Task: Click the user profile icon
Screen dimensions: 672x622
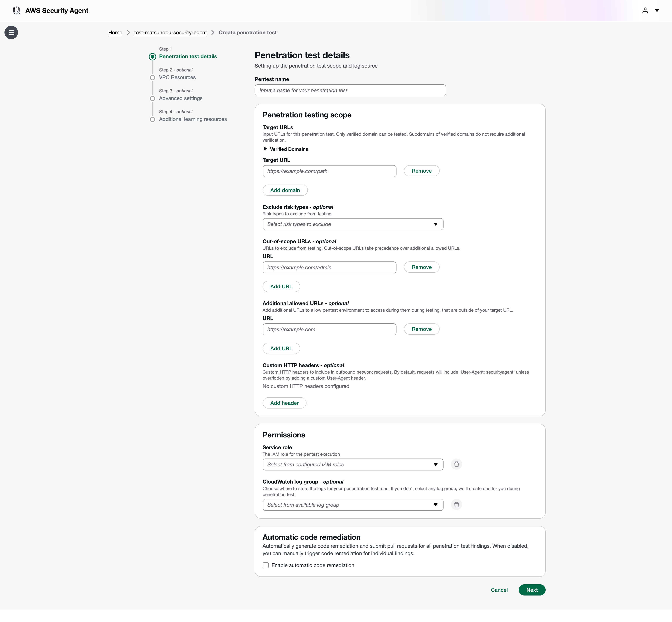Action: click(x=645, y=10)
